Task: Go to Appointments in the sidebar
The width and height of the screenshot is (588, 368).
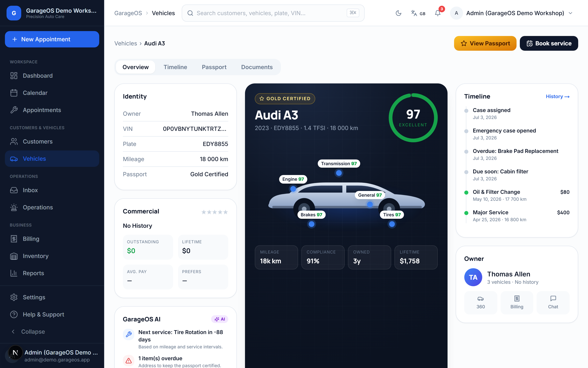Action: point(52,110)
